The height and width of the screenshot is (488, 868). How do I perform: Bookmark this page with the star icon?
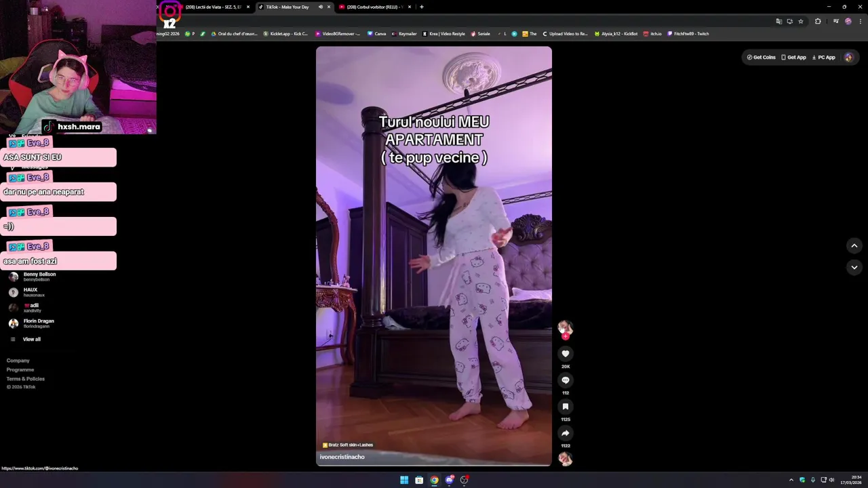point(801,21)
